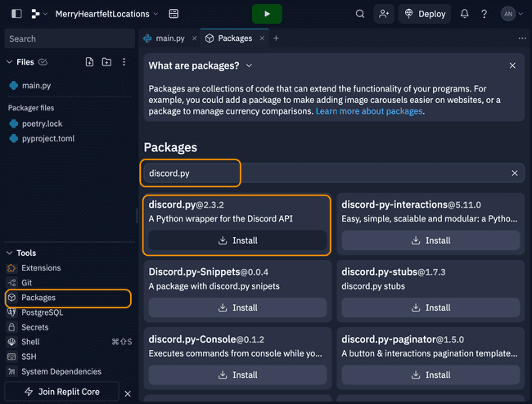
Task: Click the Deploy button
Action: pos(425,14)
